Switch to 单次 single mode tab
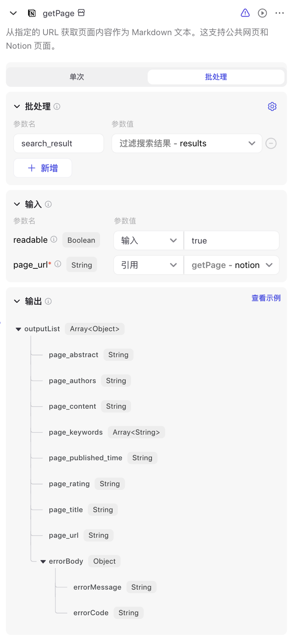Image resolution: width=292 pixels, height=644 pixels. [x=77, y=77]
